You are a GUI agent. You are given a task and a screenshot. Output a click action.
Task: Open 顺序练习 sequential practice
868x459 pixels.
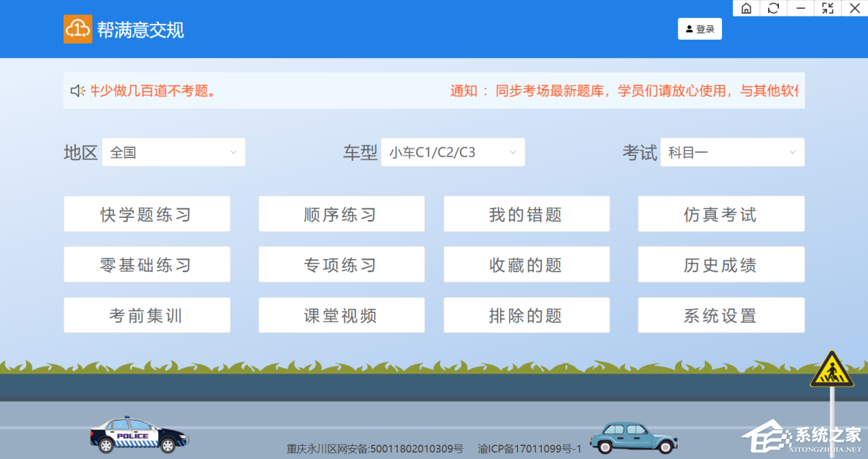click(341, 214)
